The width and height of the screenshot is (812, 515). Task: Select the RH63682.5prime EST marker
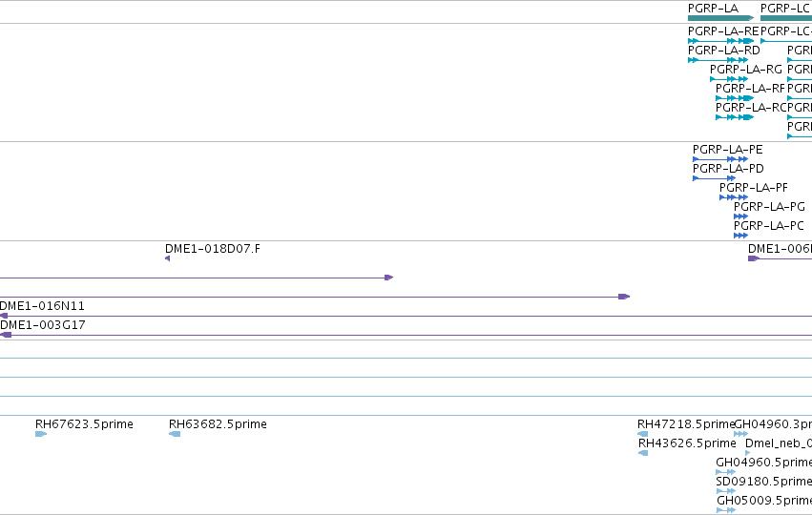(175, 434)
